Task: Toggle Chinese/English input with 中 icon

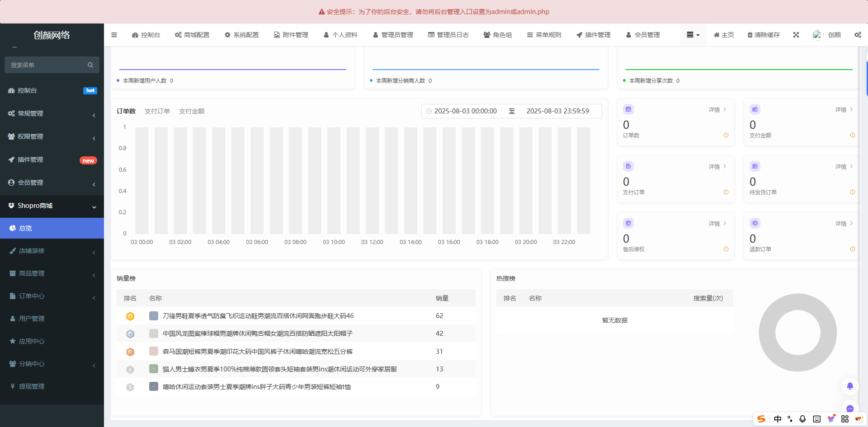Action: pyautogui.click(x=778, y=419)
